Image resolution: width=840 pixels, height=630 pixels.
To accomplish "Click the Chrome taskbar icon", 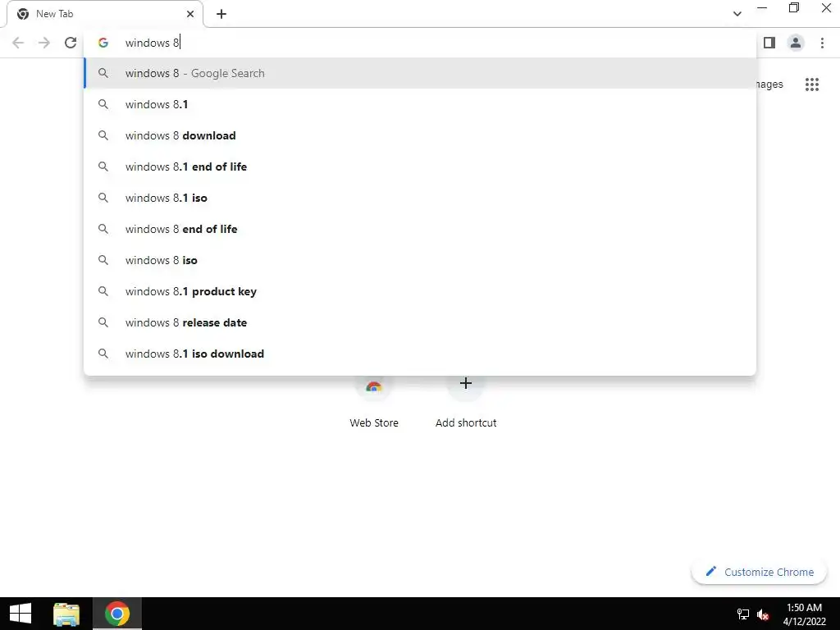I will [116, 614].
